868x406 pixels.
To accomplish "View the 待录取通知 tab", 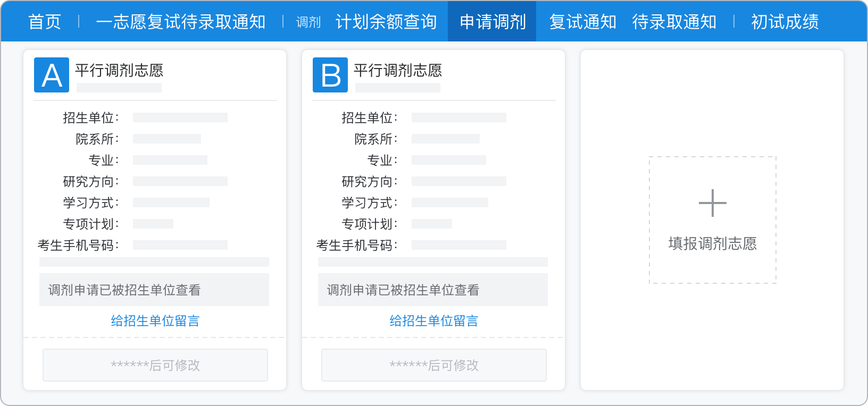I will click(674, 22).
